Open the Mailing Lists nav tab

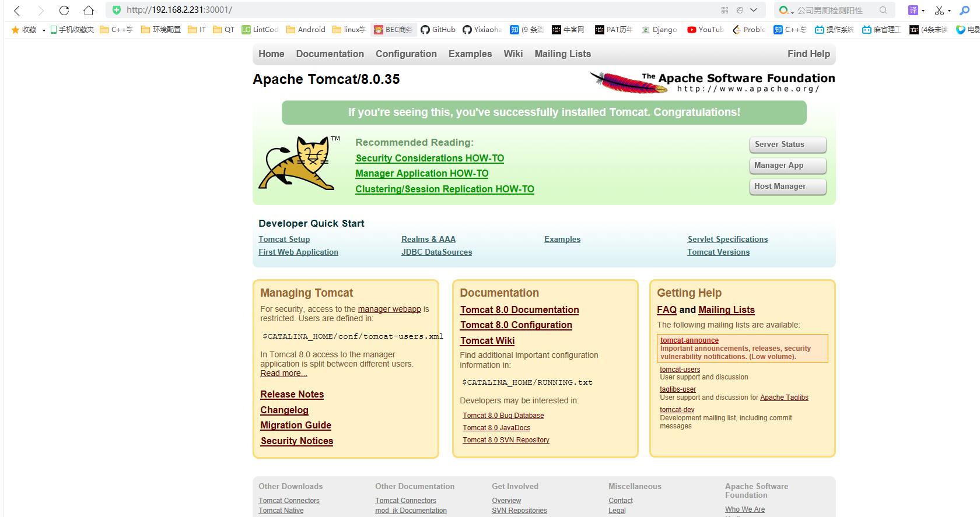[563, 54]
